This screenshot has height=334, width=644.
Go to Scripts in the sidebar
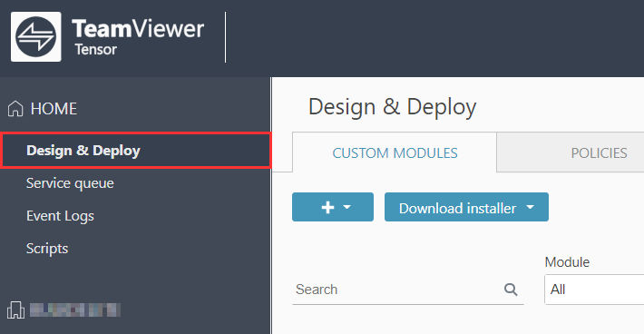point(47,249)
